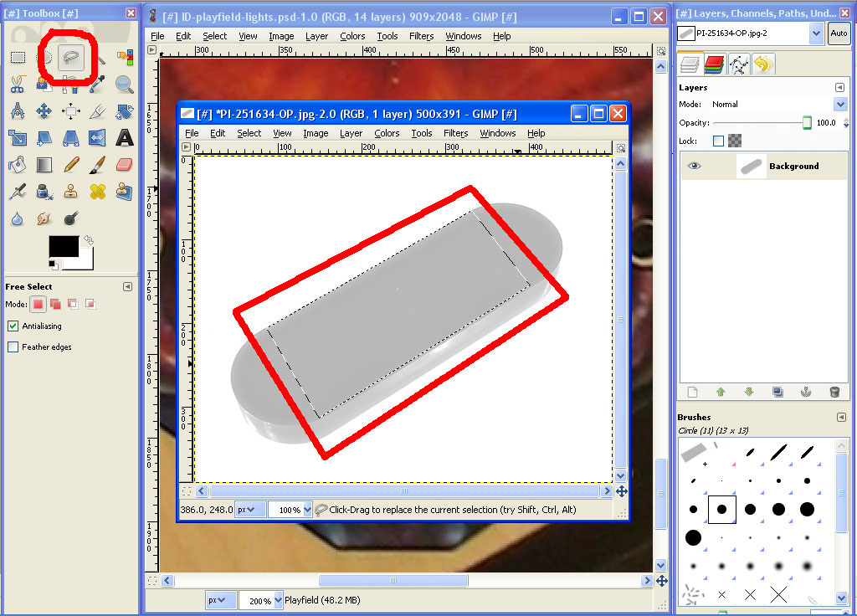
Task: Select the Scissors Select tool
Action: [x=18, y=84]
